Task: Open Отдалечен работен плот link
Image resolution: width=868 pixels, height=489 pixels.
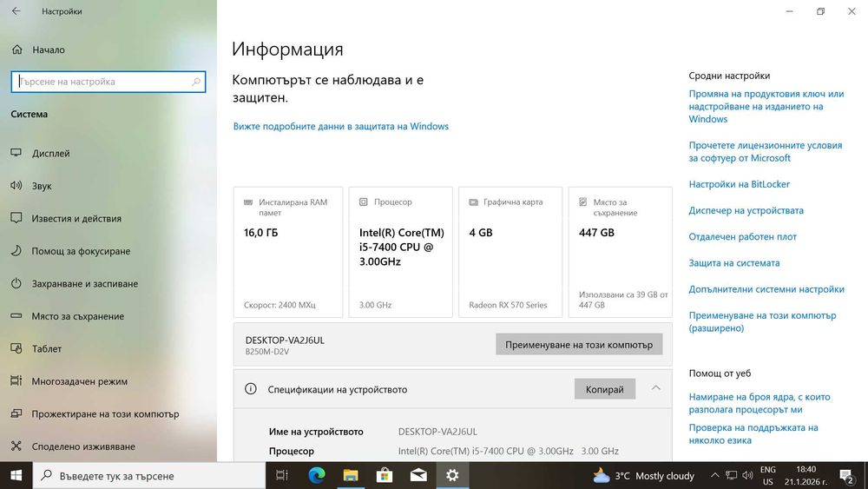Action: [742, 237]
